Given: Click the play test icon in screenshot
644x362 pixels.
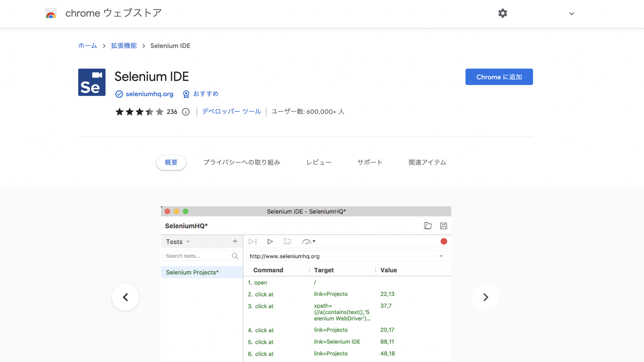Looking at the screenshot, I should (270, 242).
